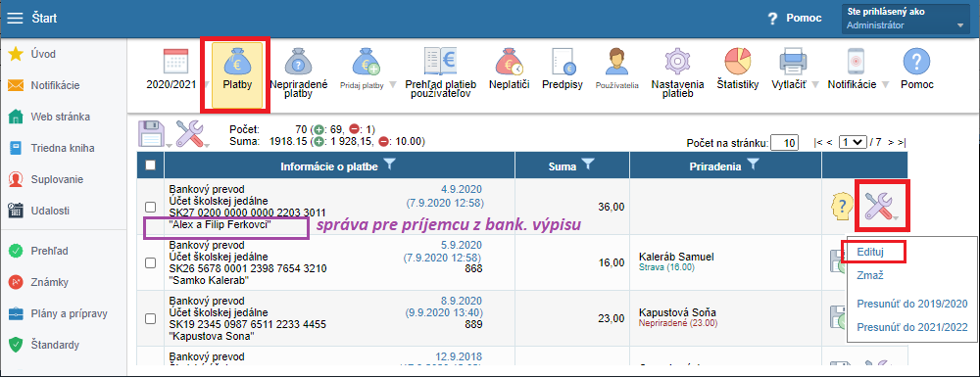This screenshot has width=980, height=378.
Task: Go to the last page with >| button
Action: pos(902,142)
